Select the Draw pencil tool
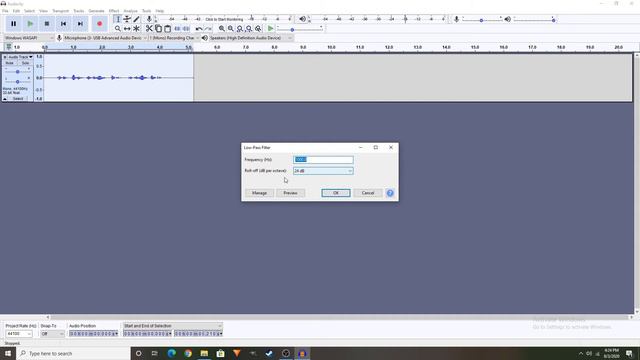Screen dimensions: 640x360 coord(136,19)
